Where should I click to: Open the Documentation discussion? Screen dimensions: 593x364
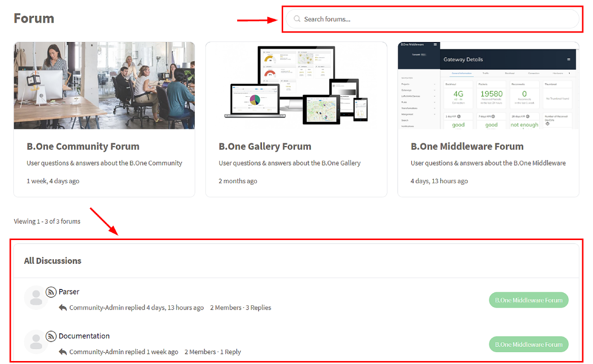point(84,336)
